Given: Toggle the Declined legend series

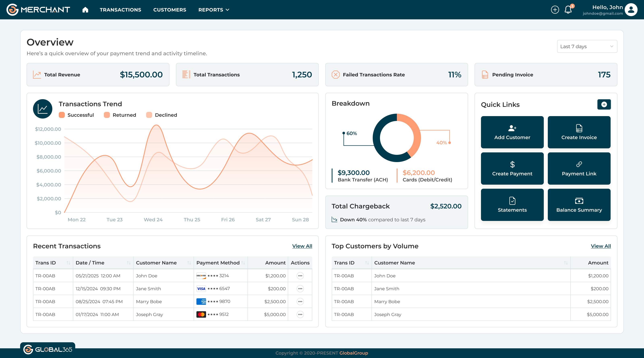Looking at the screenshot, I should [x=161, y=115].
